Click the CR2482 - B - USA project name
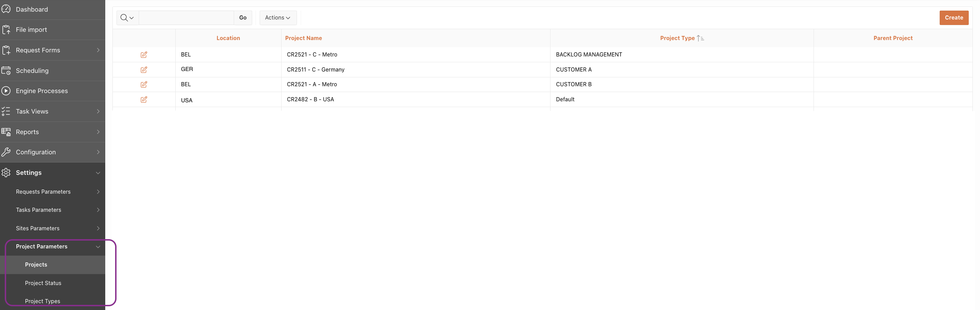The width and height of the screenshot is (980, 310). (310, 99)
